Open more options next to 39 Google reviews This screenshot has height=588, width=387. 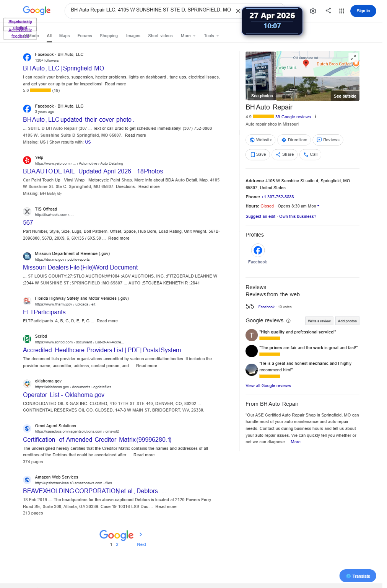pos(315,117)
